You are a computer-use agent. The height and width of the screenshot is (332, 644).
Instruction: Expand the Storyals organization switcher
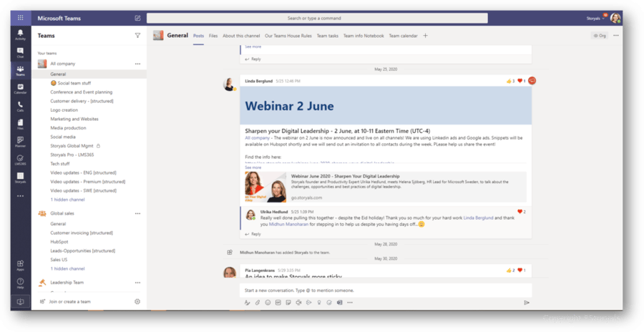[x=595, y=18]
